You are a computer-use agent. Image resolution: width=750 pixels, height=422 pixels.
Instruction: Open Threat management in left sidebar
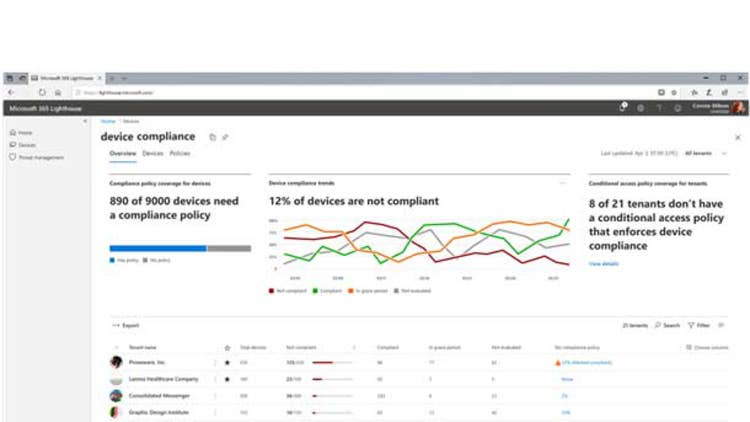(40, 157)
